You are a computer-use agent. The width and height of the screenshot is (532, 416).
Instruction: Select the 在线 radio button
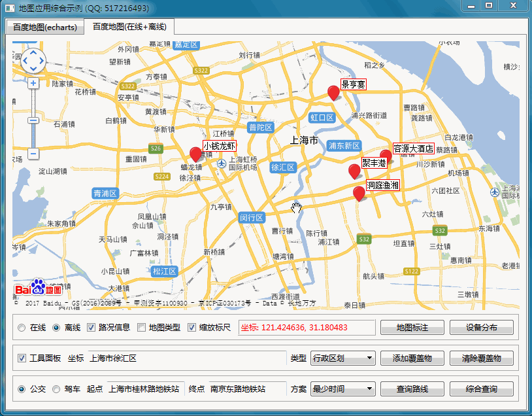click(22, 328)
